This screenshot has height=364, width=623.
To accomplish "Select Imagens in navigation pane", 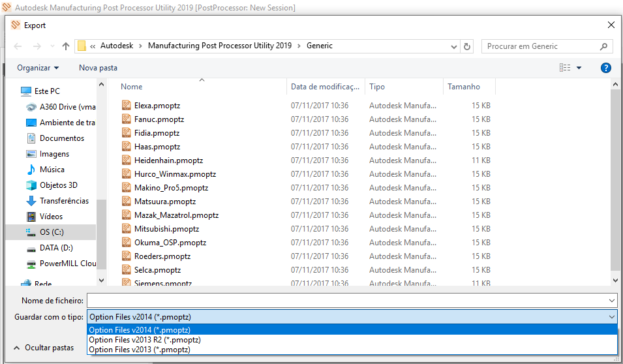I will [48, 154].
